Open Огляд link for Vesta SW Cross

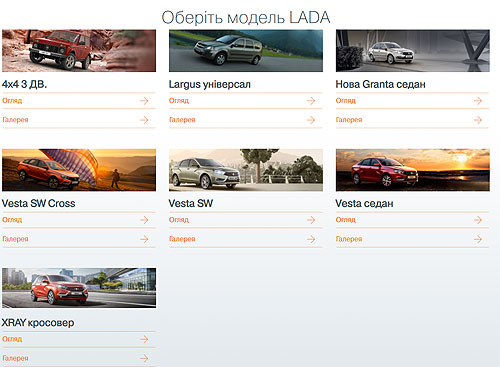point(12,220)
